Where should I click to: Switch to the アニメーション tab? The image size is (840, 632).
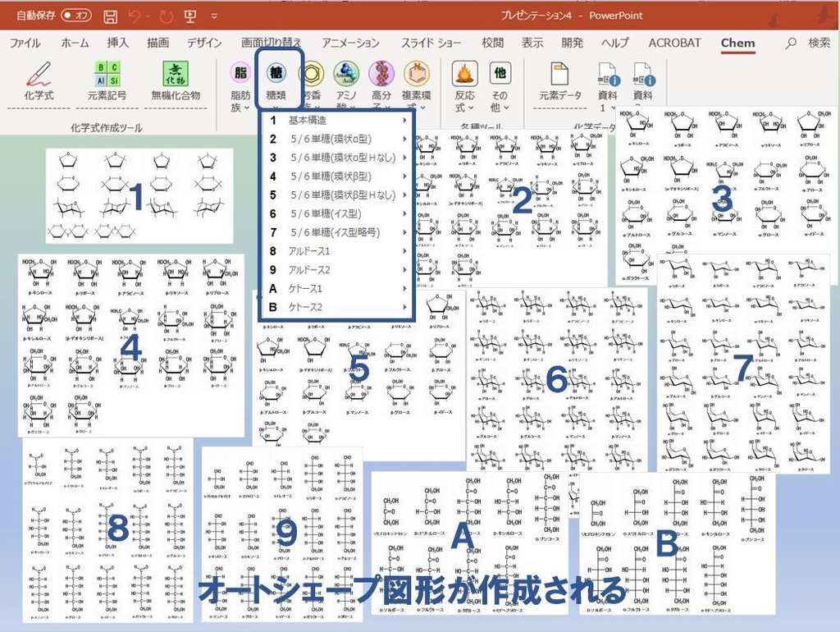click(351, 43)
